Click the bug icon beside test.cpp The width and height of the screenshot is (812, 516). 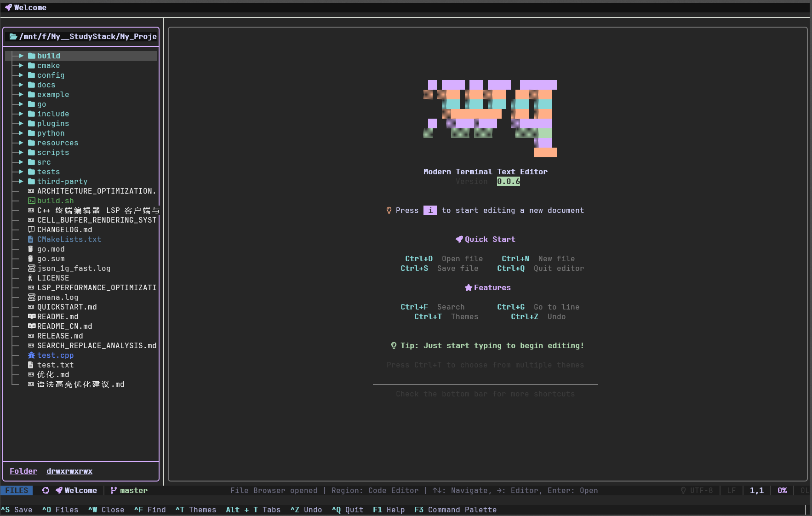click(31, 355)
